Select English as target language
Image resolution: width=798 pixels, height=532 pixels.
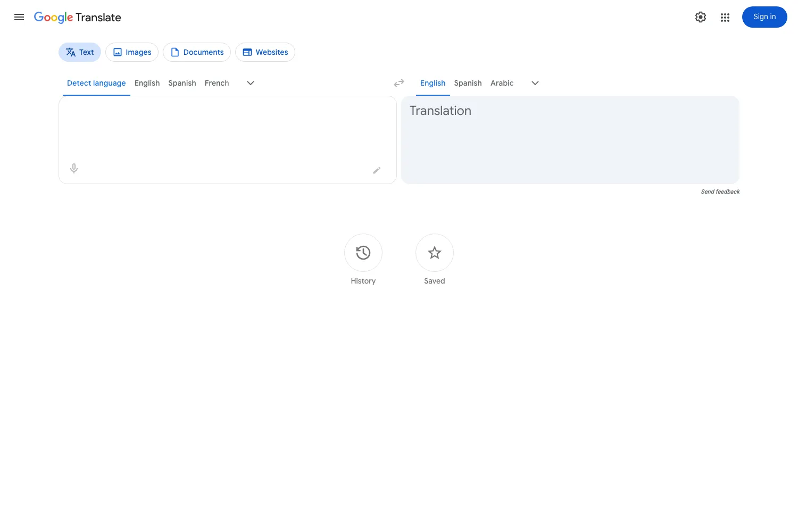pyautogui.click(x=433, y=83)
